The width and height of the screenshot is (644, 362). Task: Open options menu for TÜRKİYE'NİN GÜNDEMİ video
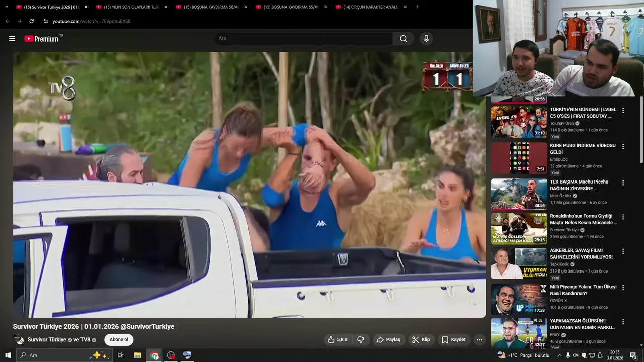(x=623, y=110)
